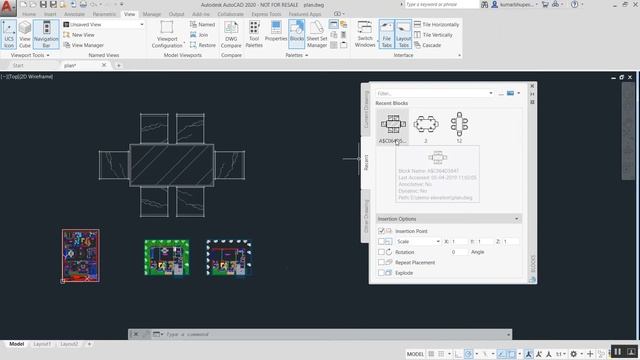Toggle the View Cube display
640x360 pixels.
25,34
